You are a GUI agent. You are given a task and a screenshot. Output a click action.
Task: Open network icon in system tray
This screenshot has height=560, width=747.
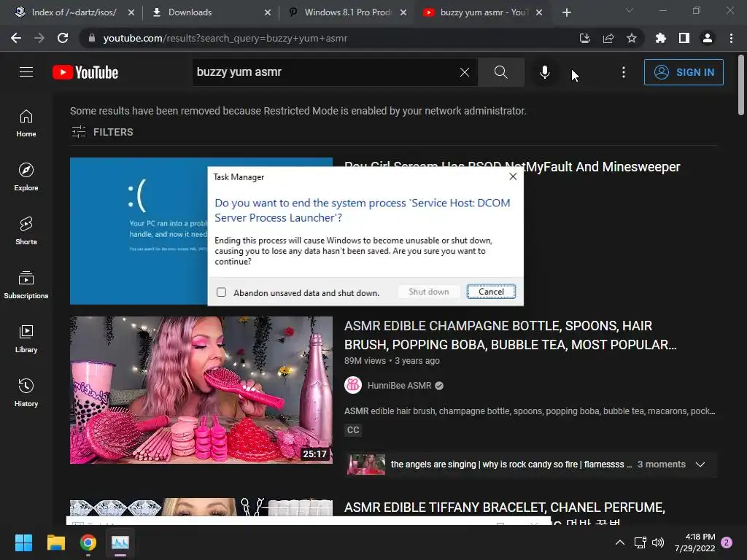click(640, 542)
